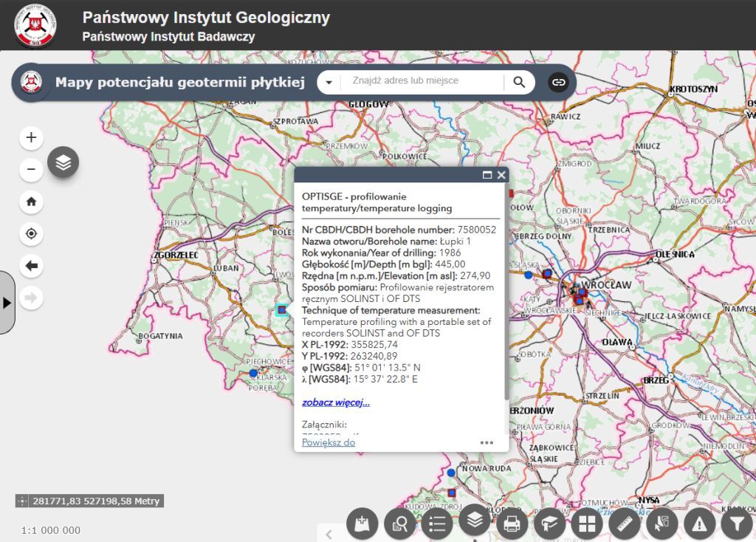Open popup more-options ellipsis menu
The height and width of the screenshot is (542, 756).
click(487, 442)
